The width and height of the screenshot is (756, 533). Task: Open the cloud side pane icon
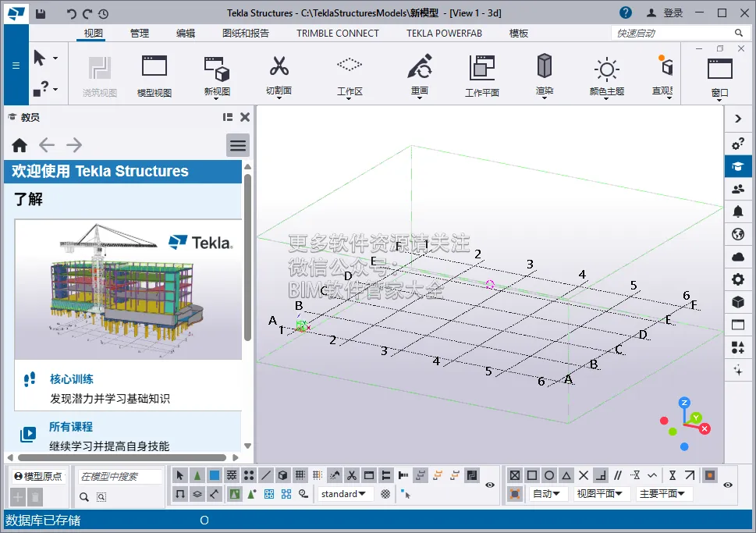pyautogui.click(x=738, y=257)
